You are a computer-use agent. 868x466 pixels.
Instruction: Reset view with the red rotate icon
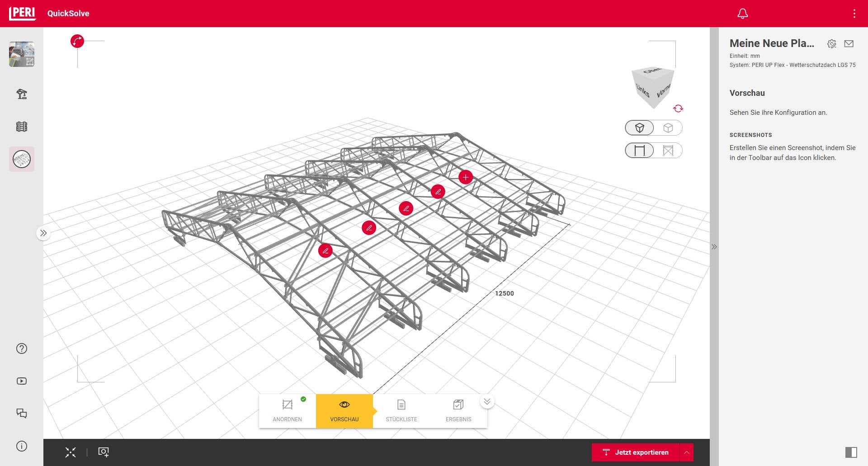click(x=678, y=108)
